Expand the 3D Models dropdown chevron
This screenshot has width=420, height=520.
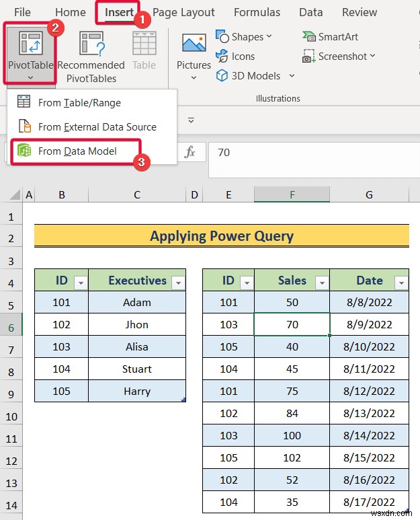292,75
